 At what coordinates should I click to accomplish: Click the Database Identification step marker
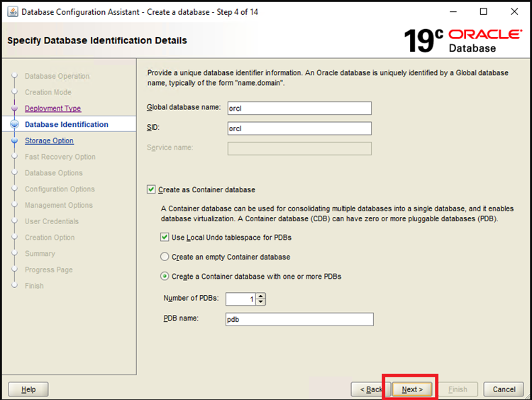(14, 124)
